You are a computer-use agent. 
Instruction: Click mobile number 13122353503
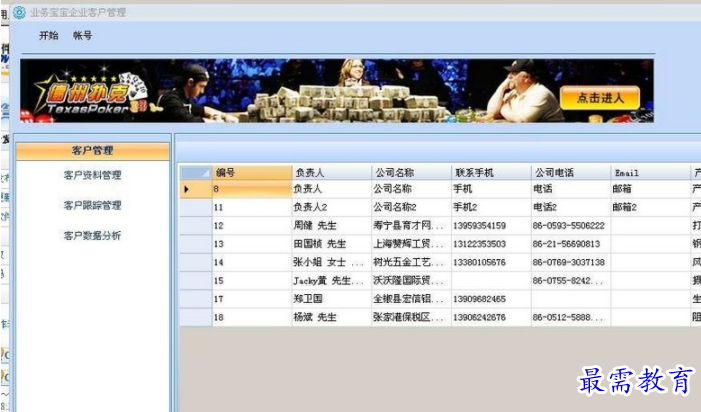(491, 244)
